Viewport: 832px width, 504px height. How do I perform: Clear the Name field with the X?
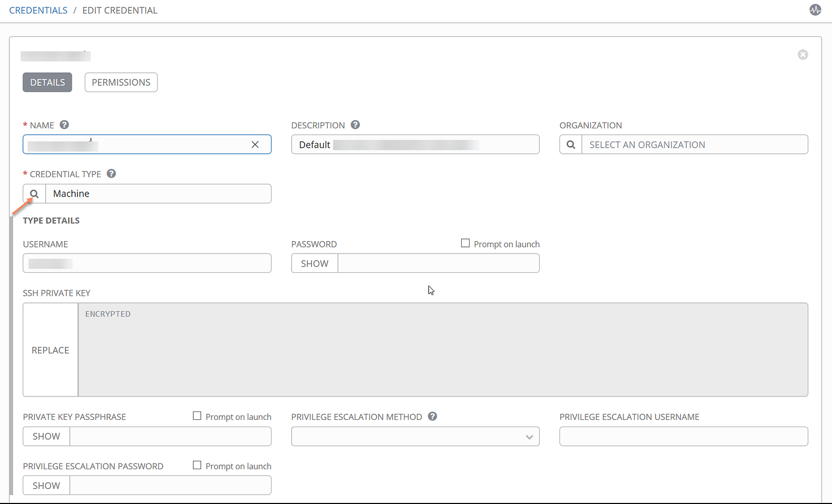click(x=255, y=144)
